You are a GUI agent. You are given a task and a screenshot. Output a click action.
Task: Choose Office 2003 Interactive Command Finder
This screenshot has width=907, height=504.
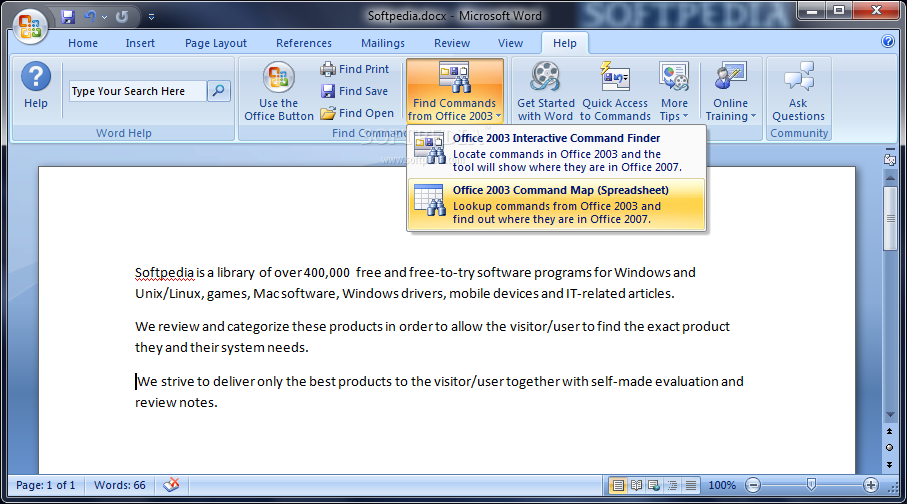pyautogui.click(x=556, y=152)
